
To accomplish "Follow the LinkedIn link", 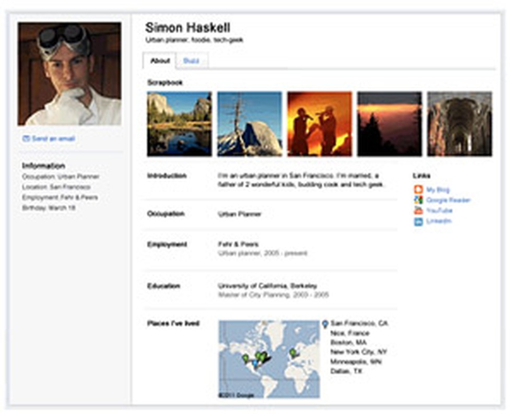I will tap(440, 220).
